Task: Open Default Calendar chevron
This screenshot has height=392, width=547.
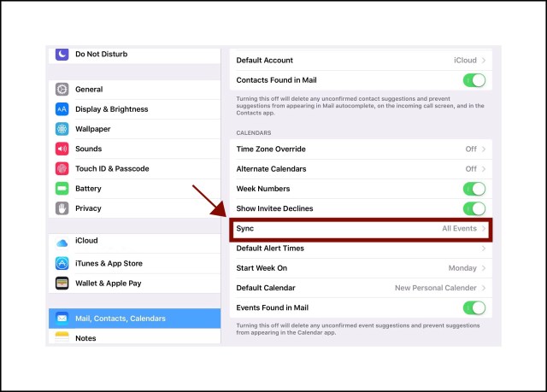Action: click(x=484, y=288)
